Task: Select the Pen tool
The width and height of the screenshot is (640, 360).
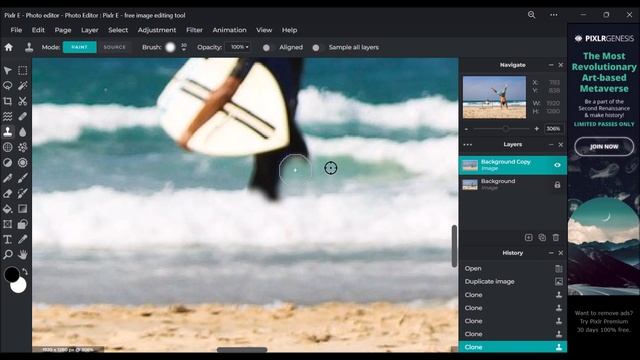Action: point(7,178)
